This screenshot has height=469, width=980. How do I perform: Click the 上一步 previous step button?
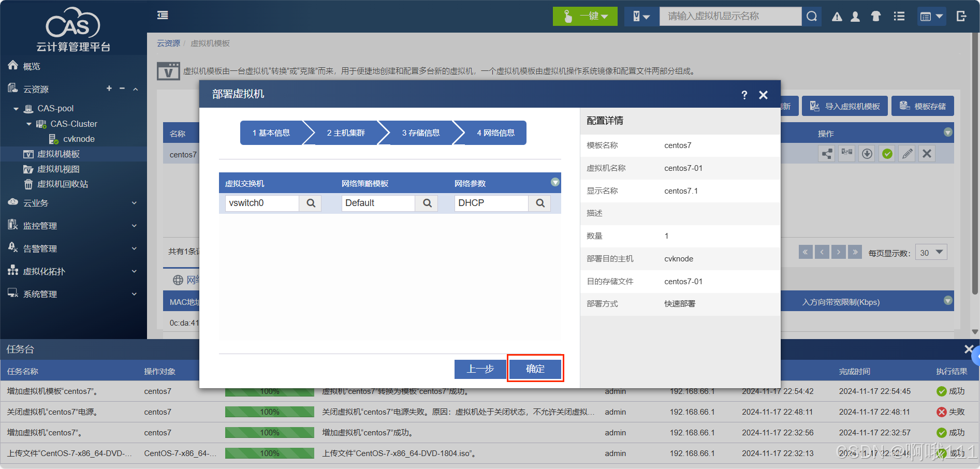tap(480, 369)
